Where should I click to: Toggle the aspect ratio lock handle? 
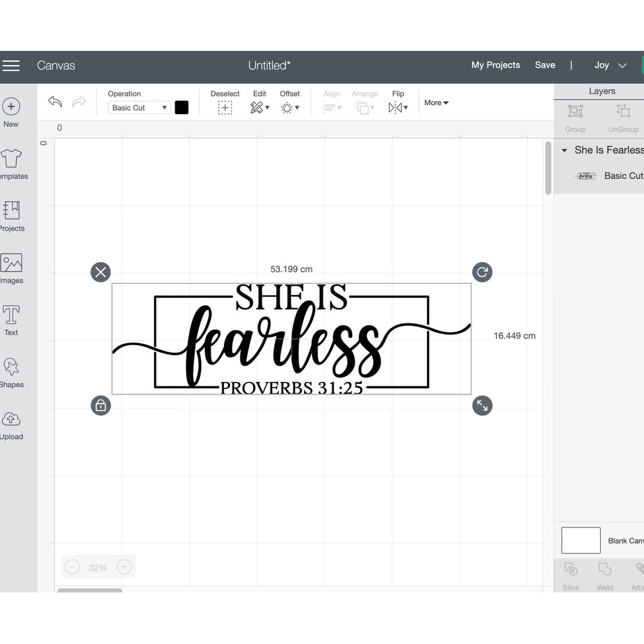click(100, 405)
